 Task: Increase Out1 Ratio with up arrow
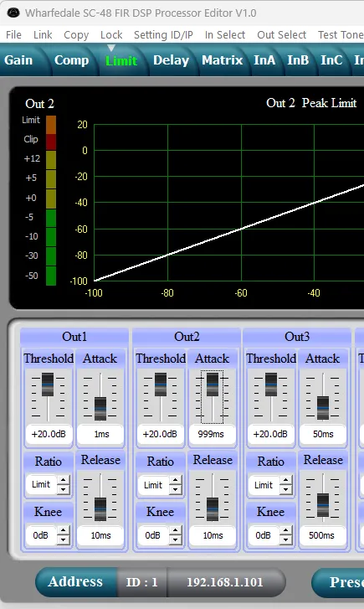(64, 481)
